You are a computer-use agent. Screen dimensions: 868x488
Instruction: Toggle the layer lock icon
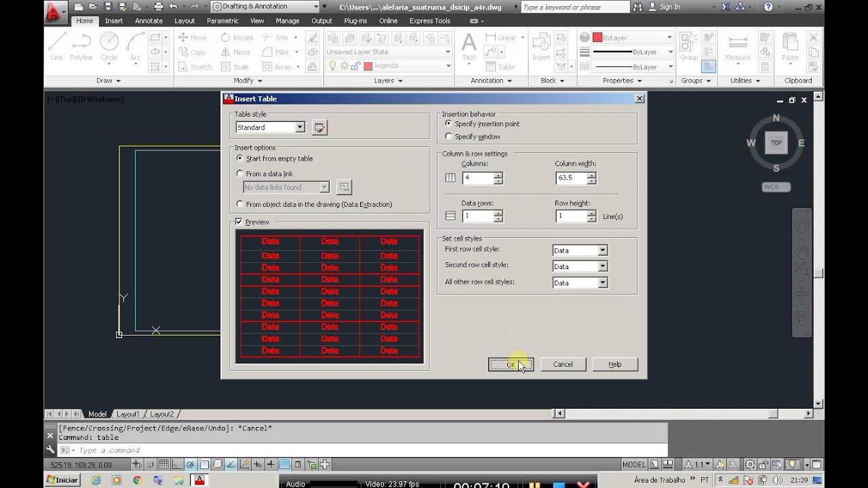[357, 66]
